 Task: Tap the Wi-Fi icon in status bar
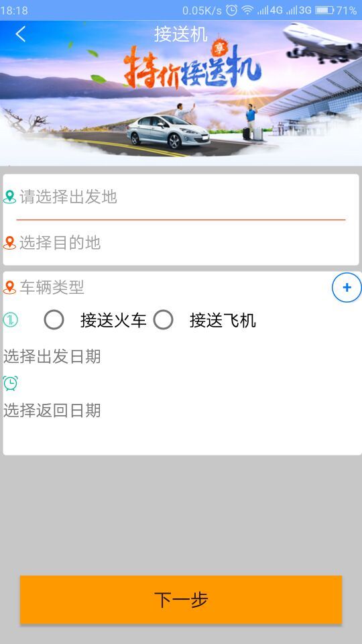(247, 10)
